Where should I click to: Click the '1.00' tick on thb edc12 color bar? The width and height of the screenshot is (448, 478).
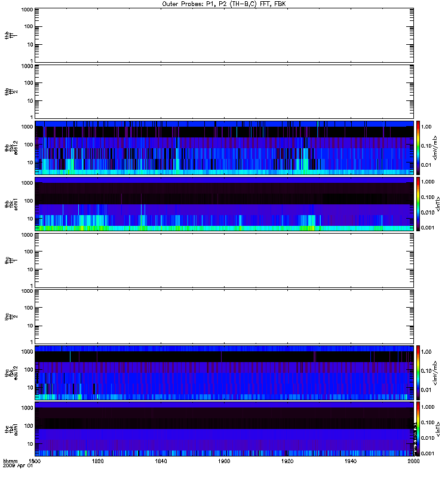426,127
